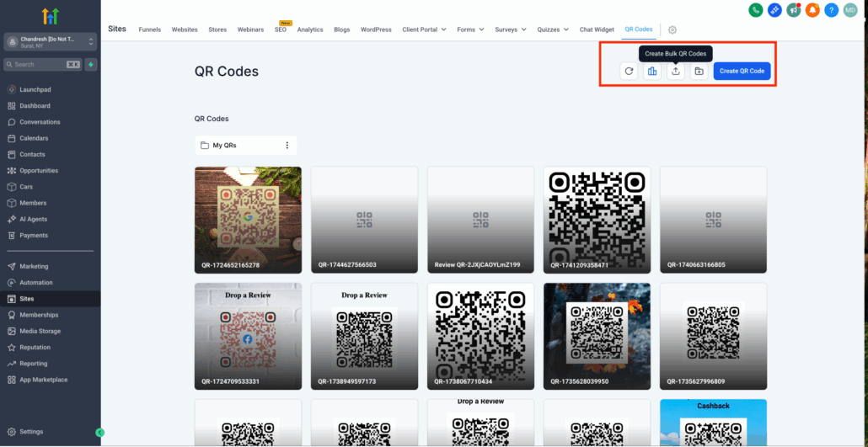Open the QR code analytics chart icon
The height and width of the screenshot is (447, 868).
tap(652, 72)
